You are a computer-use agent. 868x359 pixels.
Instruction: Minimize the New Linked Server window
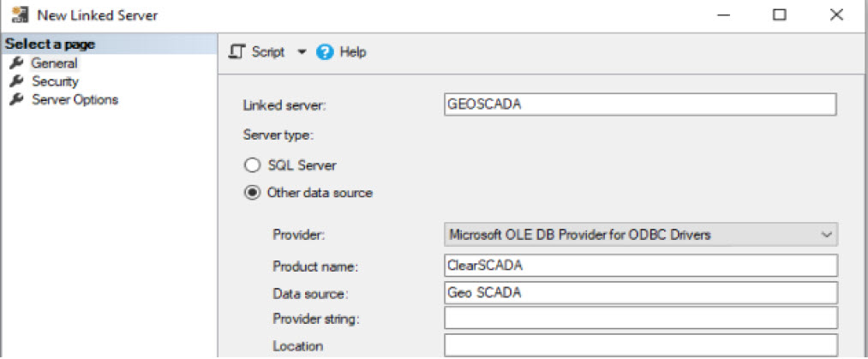tap(724, 15)
